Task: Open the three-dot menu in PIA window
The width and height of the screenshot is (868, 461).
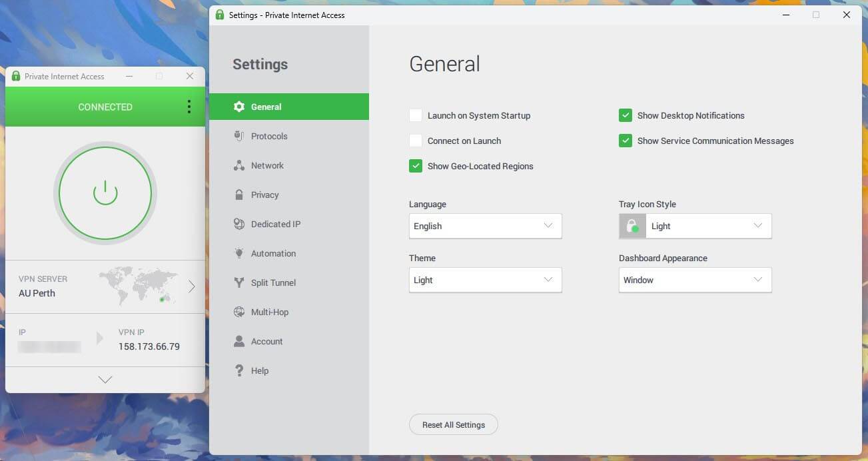Action: [x=189, y=107]
